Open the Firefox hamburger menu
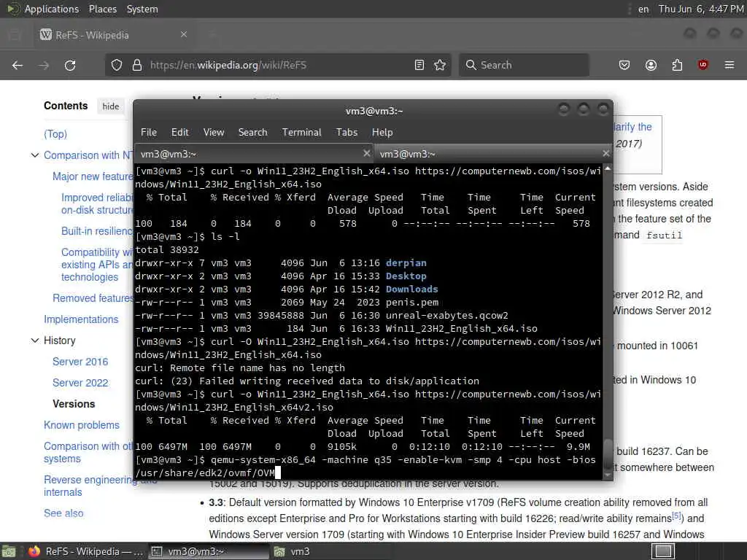747x560 pixels. tap(729, 65)
